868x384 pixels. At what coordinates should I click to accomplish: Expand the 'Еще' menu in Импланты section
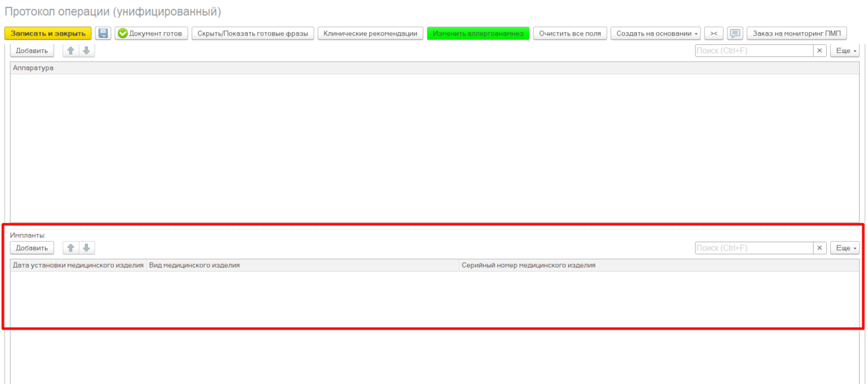[x=845, y=248]
